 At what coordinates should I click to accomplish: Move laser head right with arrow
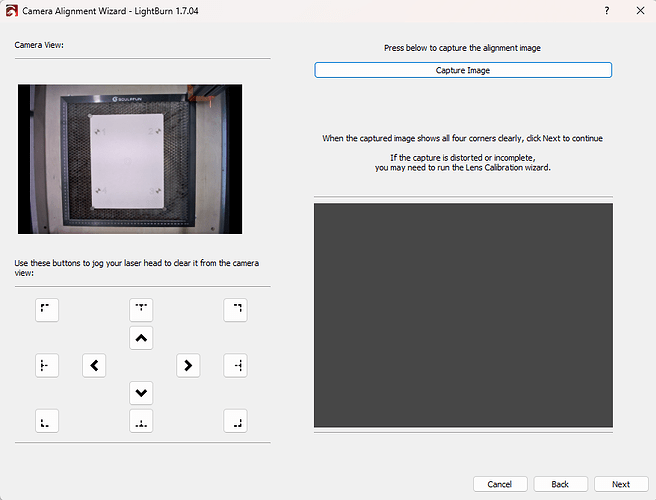188,366
